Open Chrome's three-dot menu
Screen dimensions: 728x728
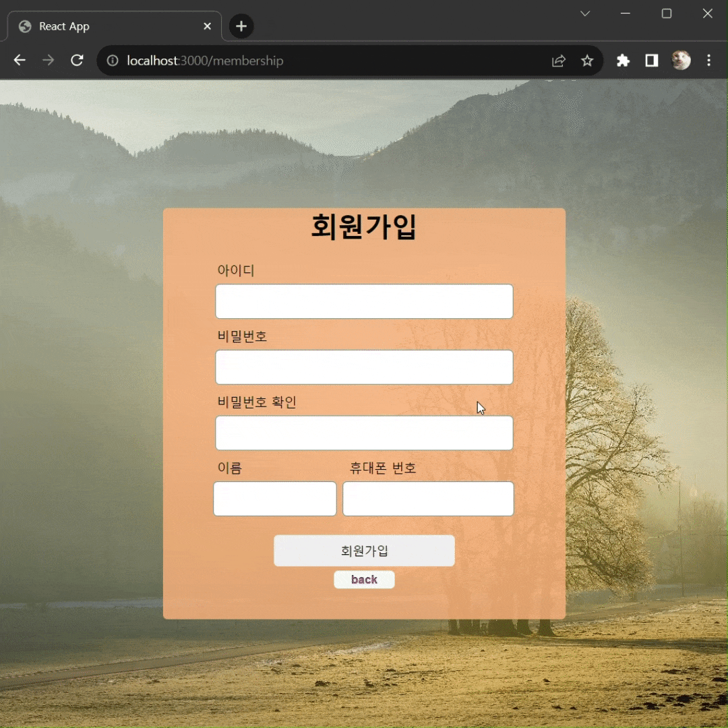[708, 61]
